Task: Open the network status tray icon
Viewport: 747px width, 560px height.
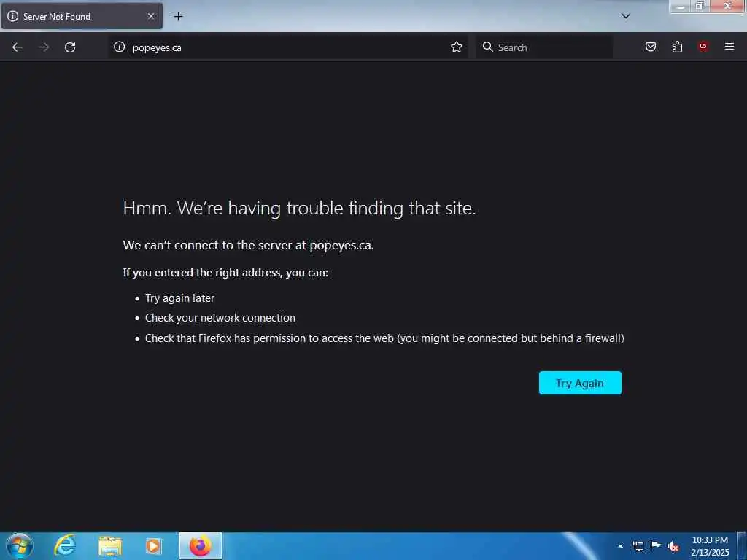Action: coord(638,546)
